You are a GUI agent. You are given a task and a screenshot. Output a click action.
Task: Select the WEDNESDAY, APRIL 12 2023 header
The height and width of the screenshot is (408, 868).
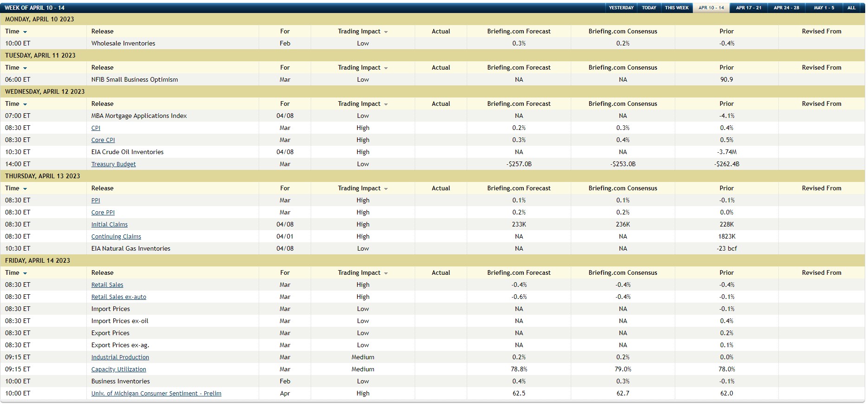point(45,91)
